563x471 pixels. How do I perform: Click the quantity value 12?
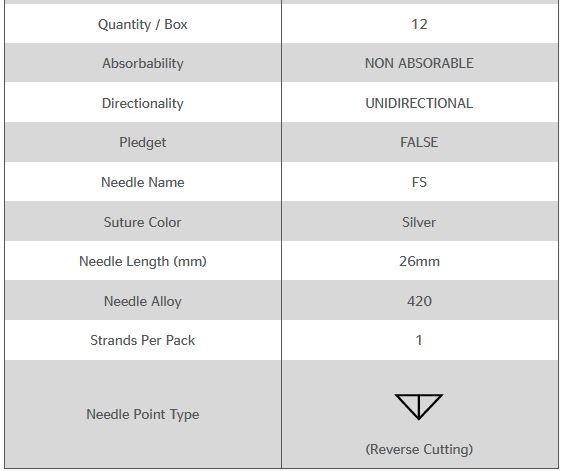(x=419, y=24)
